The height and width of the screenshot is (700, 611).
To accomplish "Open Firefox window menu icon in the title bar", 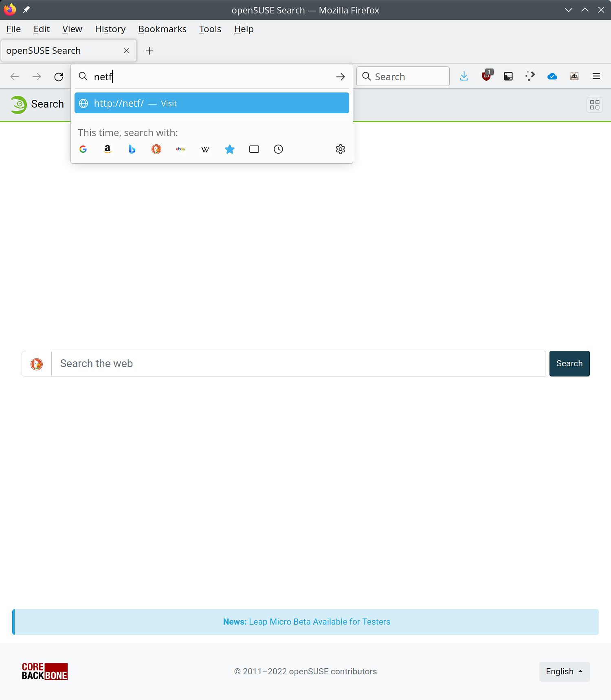I will (x=10, y=9).
